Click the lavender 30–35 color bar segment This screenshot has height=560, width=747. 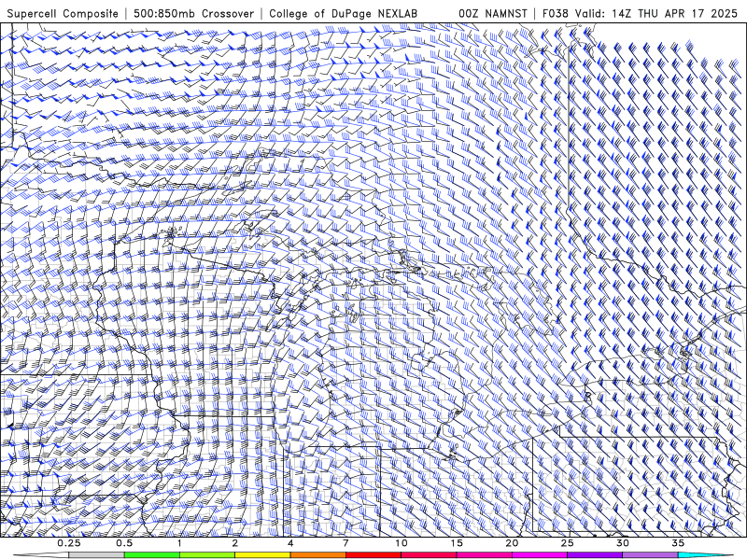[650, 555]
